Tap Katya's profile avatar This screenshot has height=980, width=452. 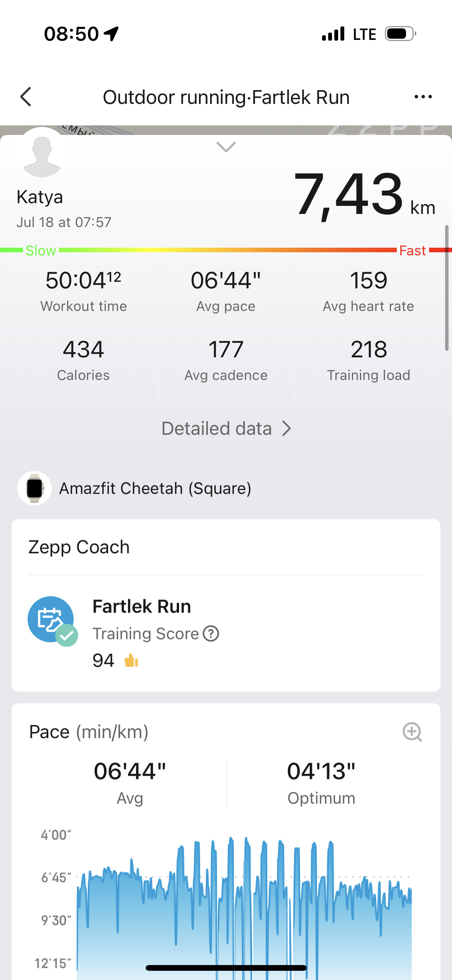[42, 153]
